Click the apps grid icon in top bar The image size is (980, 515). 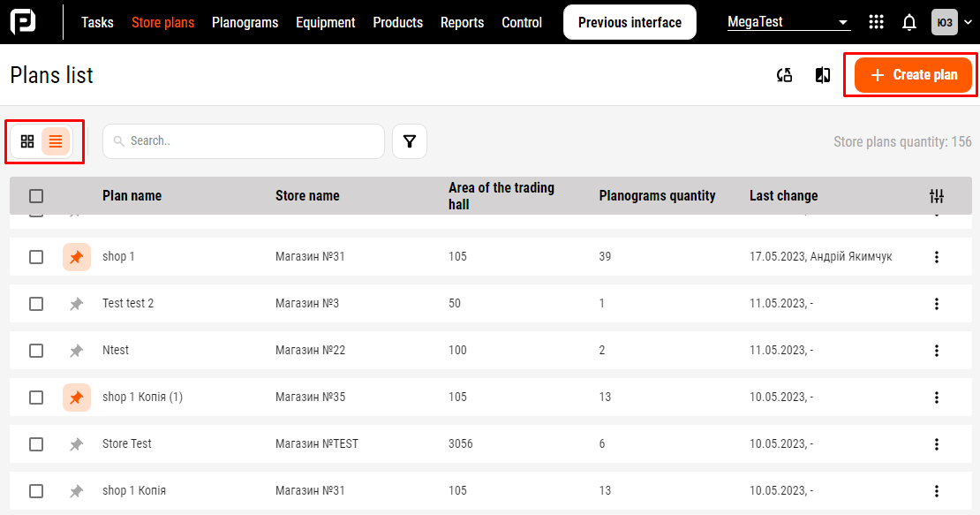[x=876, y=21]
